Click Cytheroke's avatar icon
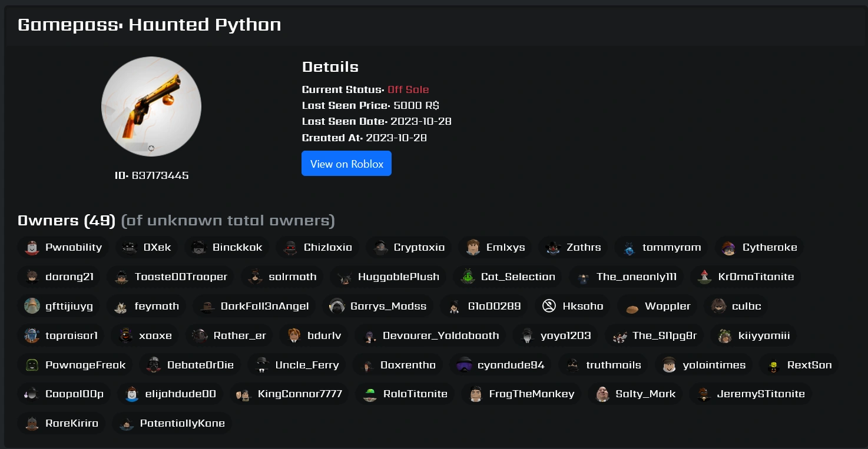This screenshot has width=868, height=449. point(729,248)
